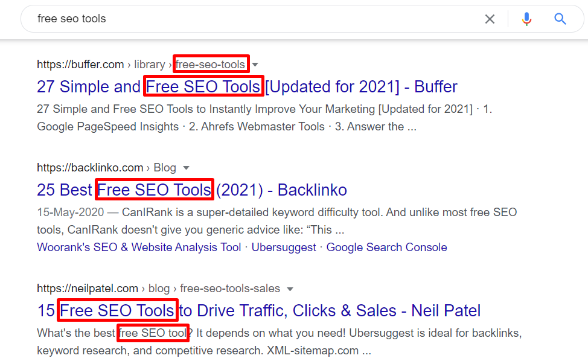Open 25 Best Free SEO Tools Backlinko result
Image resolution: width=588 pixels, height=364 pixels.
[191, 190]
